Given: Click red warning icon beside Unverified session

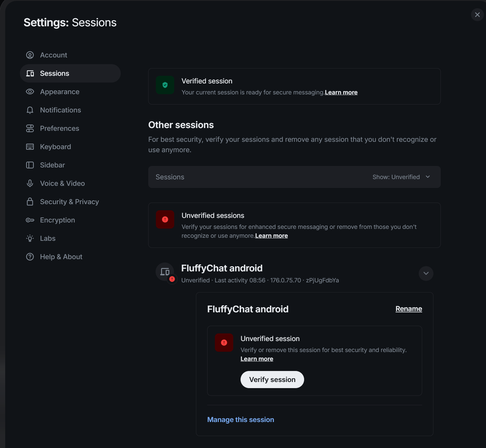Looking at the screenshot, I should (224, 343).
